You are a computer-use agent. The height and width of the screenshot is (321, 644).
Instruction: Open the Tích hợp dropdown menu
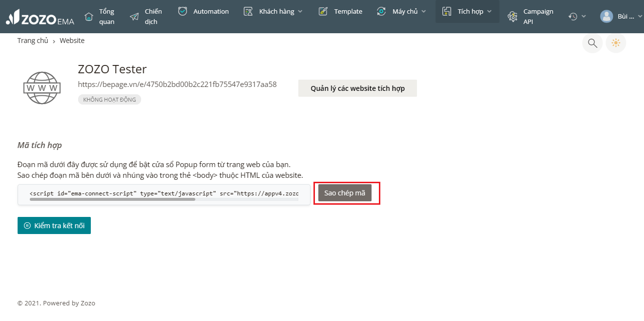[467, 11]
